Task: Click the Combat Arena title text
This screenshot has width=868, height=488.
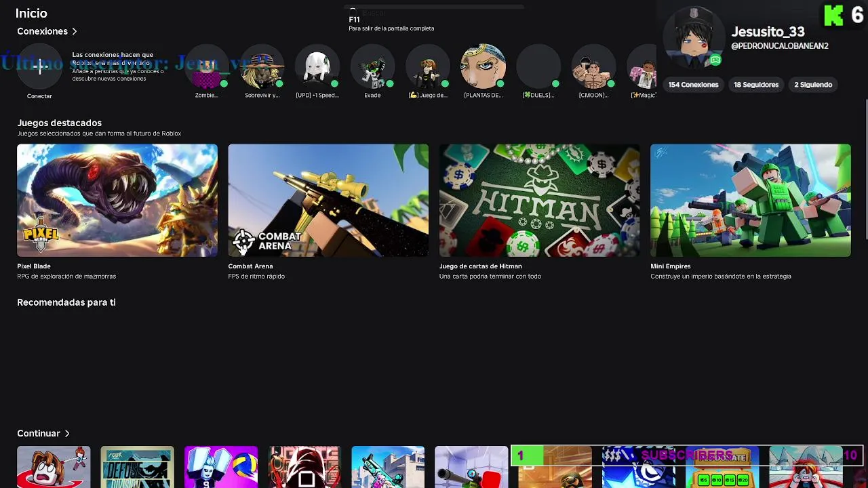Action: (x=250, y=266)
